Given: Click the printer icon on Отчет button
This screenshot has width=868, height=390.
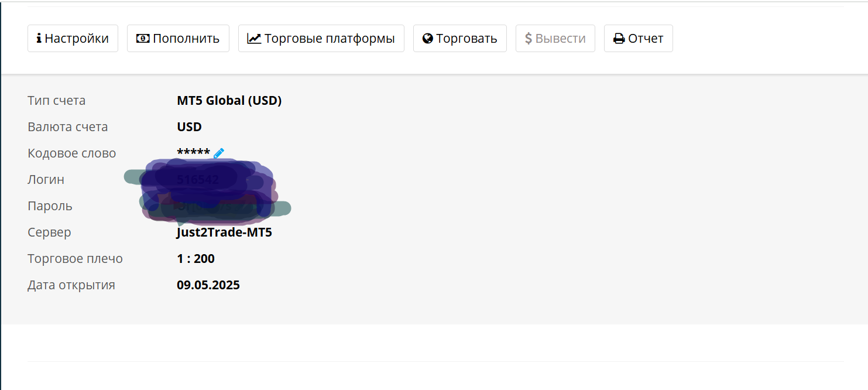Looking at the screenshot, I should point(619,39).
